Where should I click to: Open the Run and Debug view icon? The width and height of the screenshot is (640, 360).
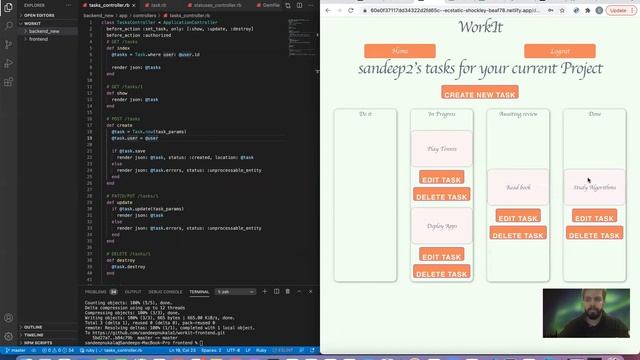pyautogui.click(x=8, y=63)
